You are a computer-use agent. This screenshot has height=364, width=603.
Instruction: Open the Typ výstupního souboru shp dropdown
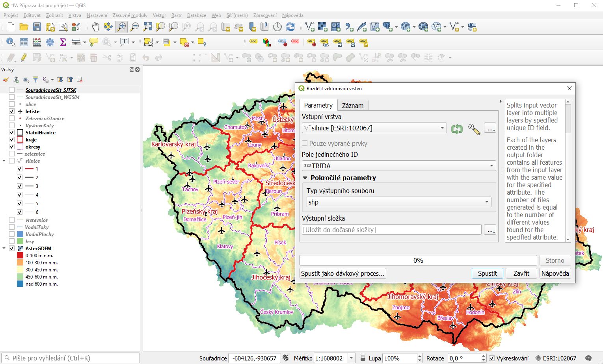398,202
